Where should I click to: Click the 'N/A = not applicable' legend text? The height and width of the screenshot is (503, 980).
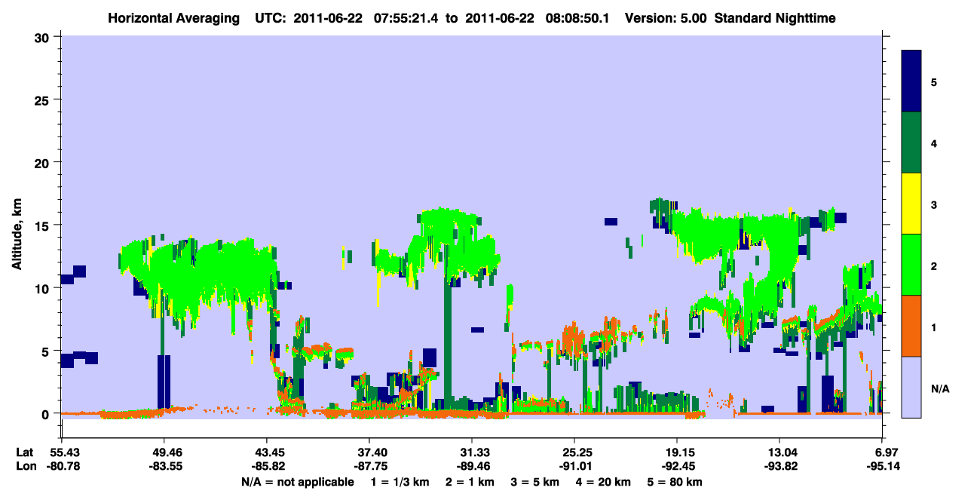pyautogui.click(x=297, y=482)
